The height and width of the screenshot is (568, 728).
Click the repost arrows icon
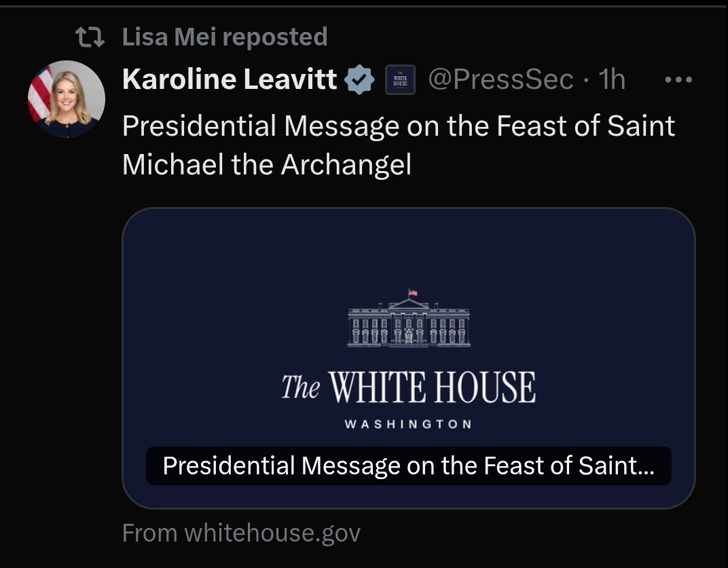click(90, 38)
